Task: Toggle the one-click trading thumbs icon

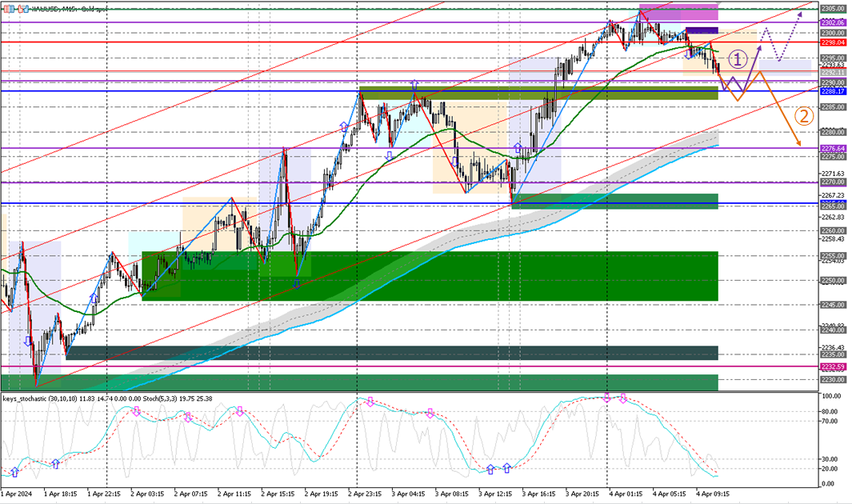Action: [23, 9]
